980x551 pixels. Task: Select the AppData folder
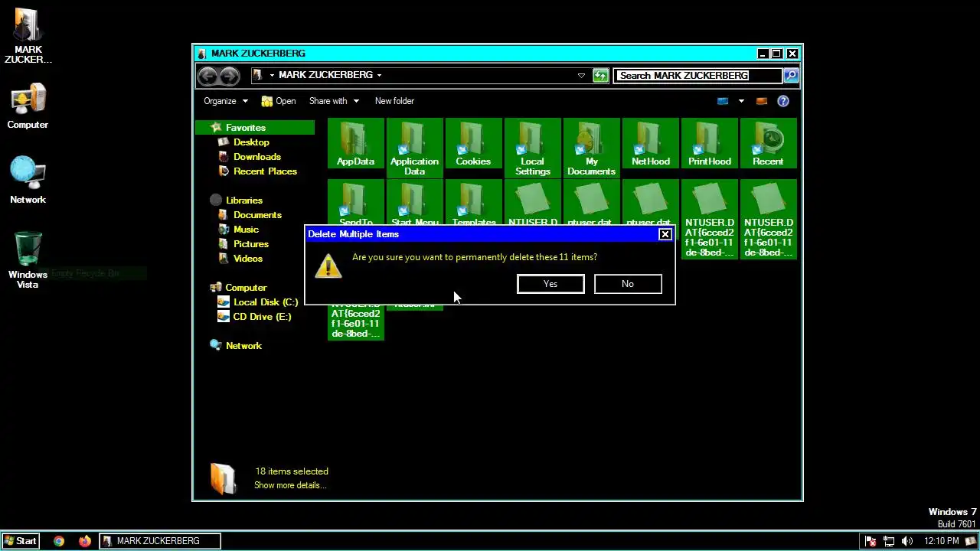[355, 143]
